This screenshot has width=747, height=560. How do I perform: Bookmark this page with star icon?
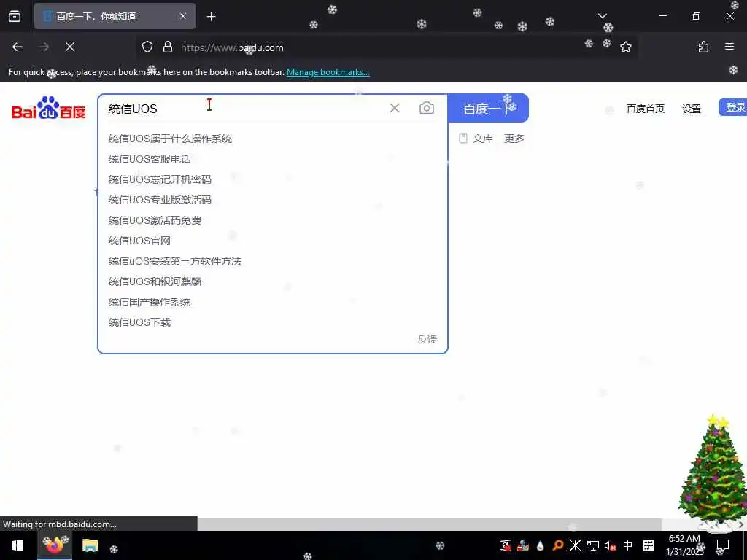(625, 47)
